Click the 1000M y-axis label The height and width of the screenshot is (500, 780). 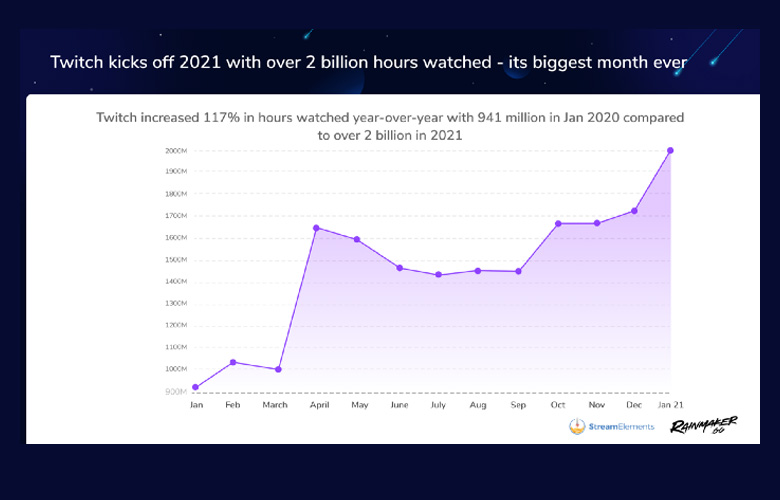pyautogui.click(x=176, y=369)
